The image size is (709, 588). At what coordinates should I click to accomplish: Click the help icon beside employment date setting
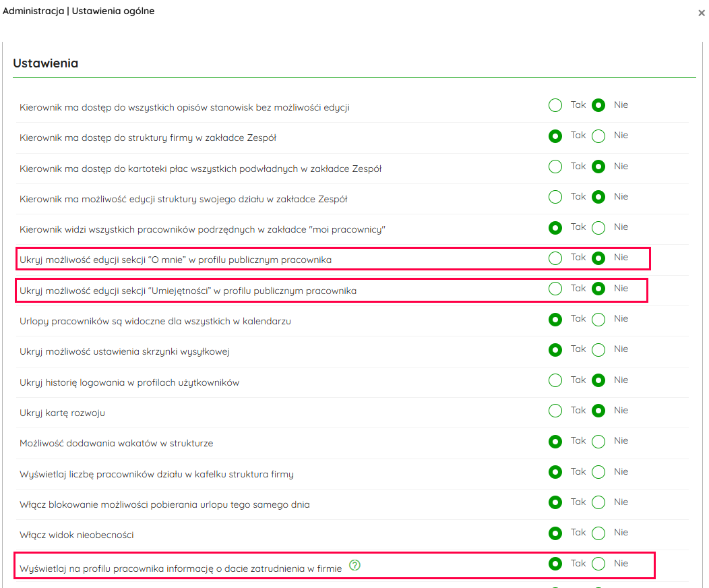tap(355, 566)
